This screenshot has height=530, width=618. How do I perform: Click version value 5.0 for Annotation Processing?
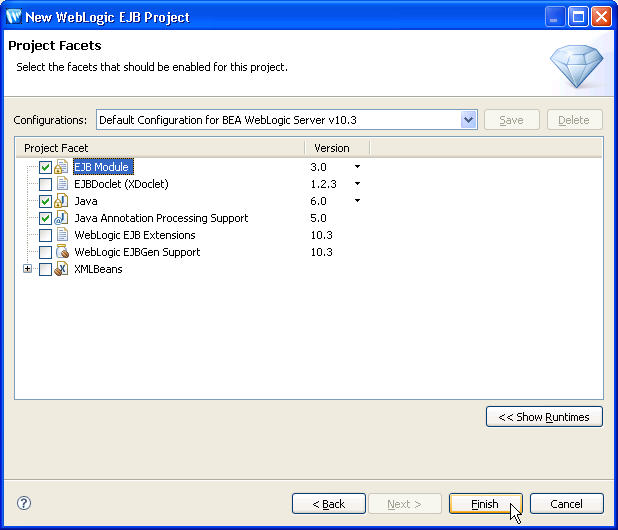pos(318,218)
